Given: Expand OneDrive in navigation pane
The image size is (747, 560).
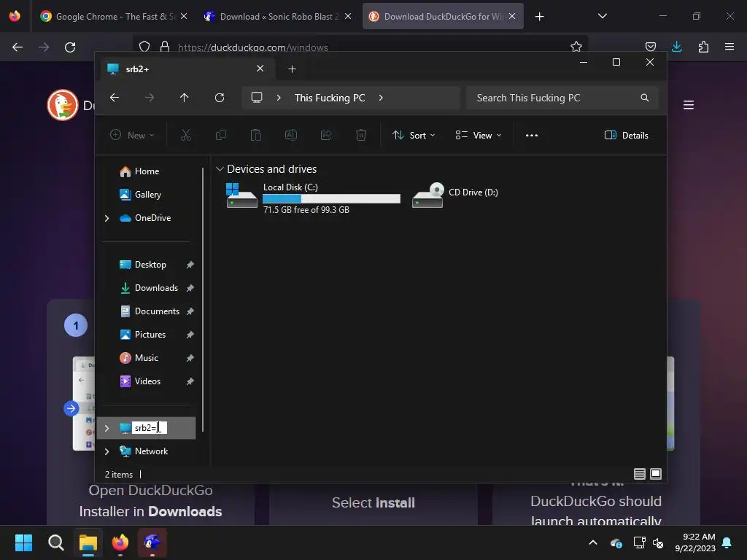Looking at the screenshot, I should point(107,218).
